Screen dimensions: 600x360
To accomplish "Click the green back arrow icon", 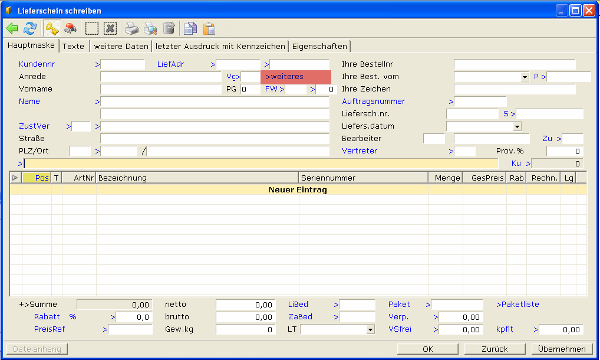I will pos(12,28).
